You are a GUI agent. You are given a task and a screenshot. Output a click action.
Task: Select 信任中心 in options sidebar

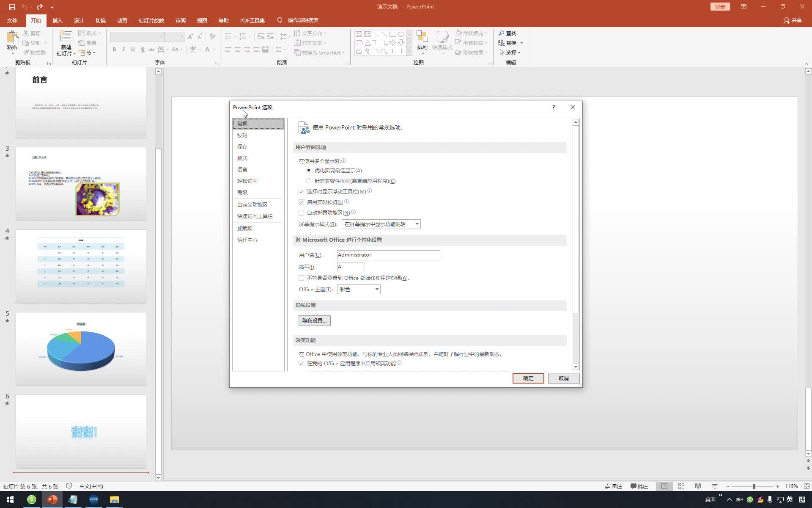click(x=258, y=240)
